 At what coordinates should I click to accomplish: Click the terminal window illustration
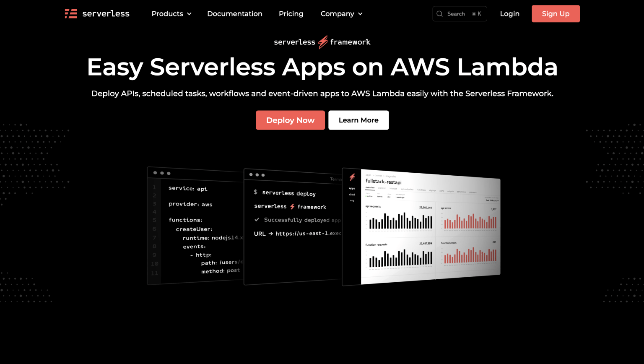tap(293, 227)
